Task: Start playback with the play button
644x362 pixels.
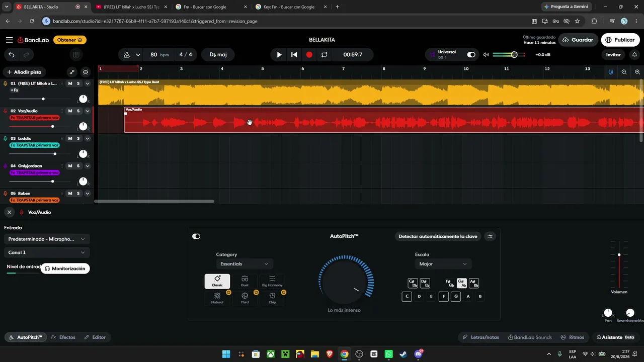Action: coord(279,55)
